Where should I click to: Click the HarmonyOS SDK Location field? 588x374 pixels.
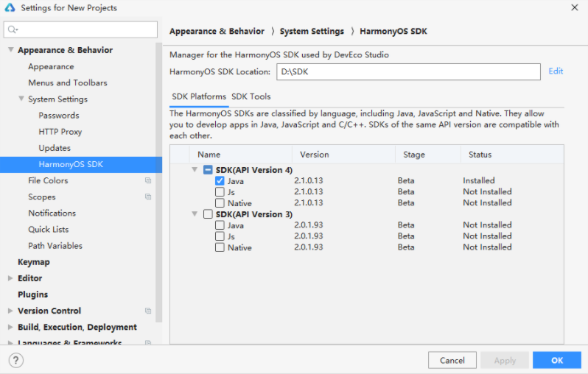coord(408,71)
